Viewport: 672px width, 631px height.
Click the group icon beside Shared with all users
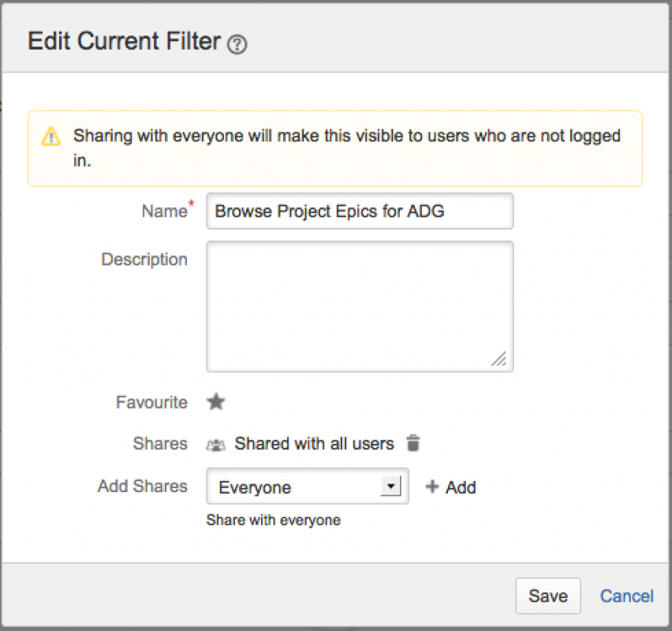[x=215, y=444]
